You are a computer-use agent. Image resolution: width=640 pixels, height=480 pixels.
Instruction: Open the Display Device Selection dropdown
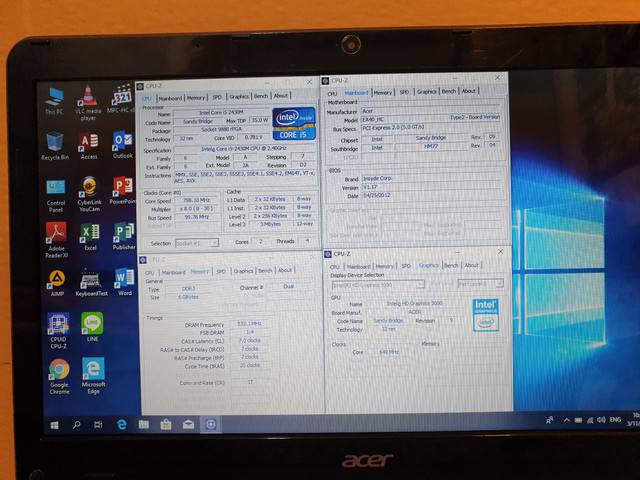click(x=378, y=284)
